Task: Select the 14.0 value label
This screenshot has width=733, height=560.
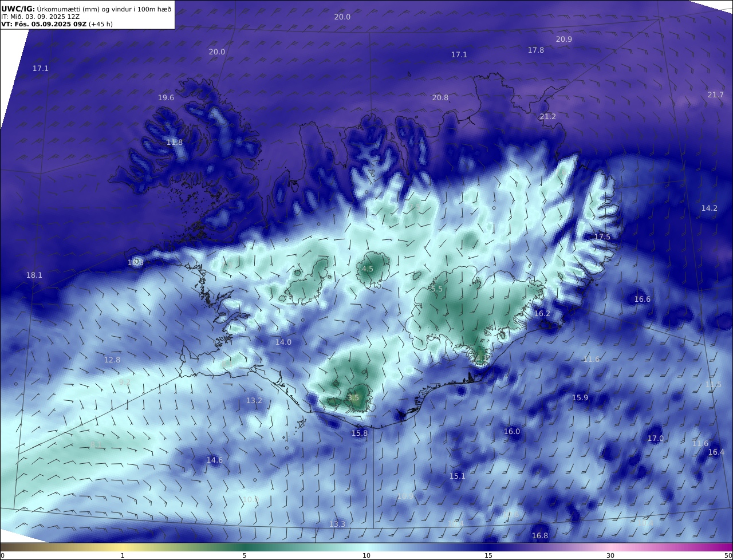Action: tap(283, 342)
